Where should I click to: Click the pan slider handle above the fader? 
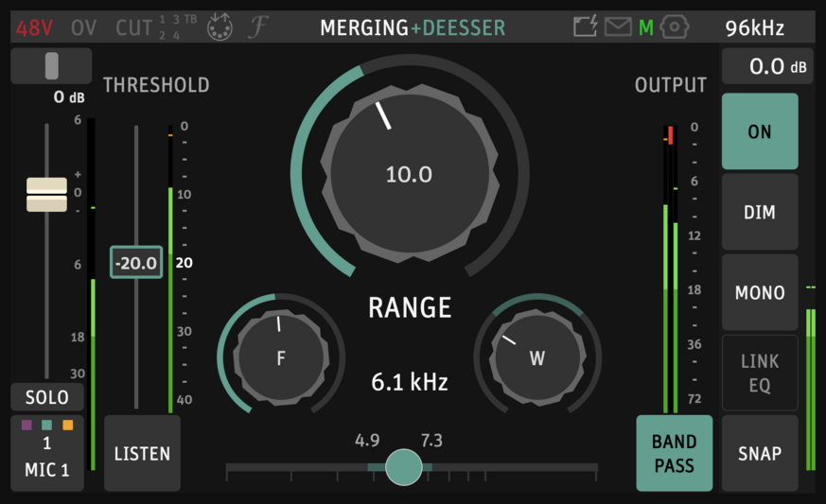(52, 66)
